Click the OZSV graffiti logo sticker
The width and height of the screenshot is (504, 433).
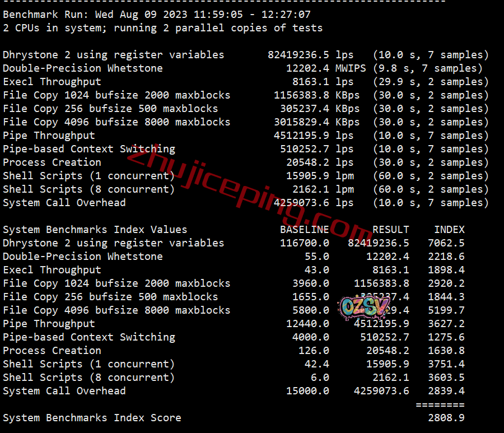(364, 307)
